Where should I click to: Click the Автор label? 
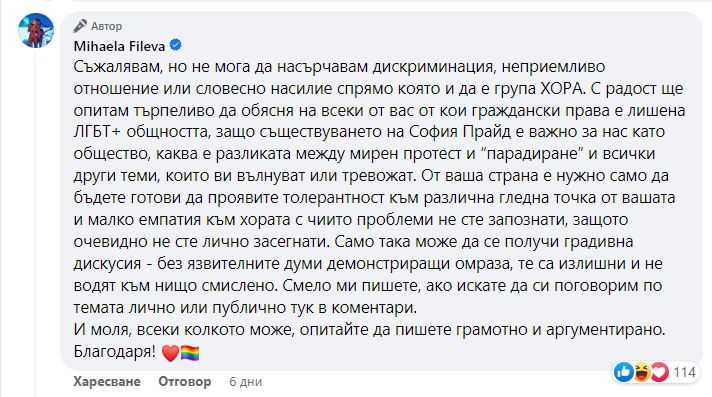tap(106, 26)
